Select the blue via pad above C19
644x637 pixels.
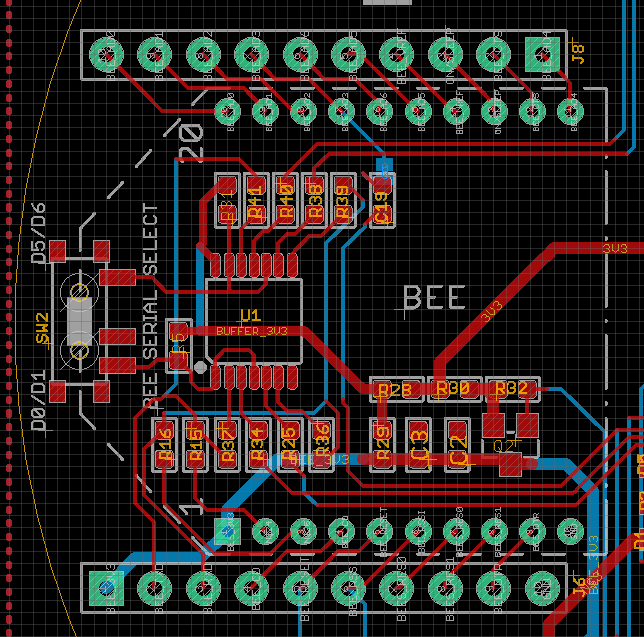[384, 165]
